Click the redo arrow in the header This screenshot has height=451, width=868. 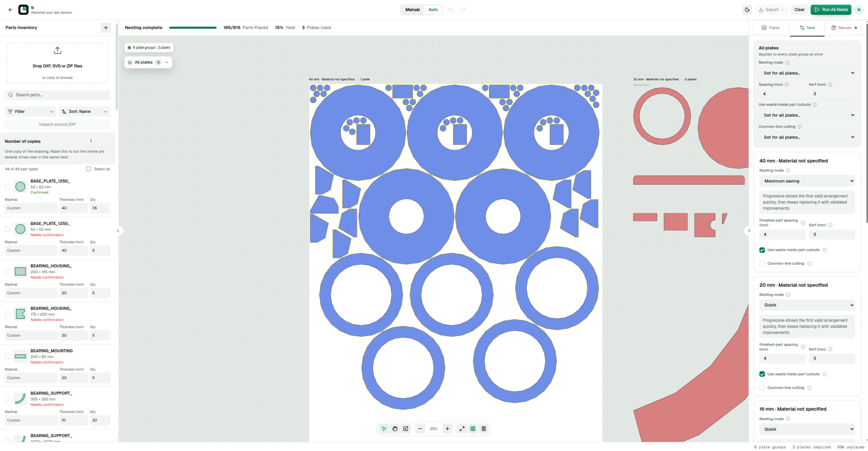point(464,9)
